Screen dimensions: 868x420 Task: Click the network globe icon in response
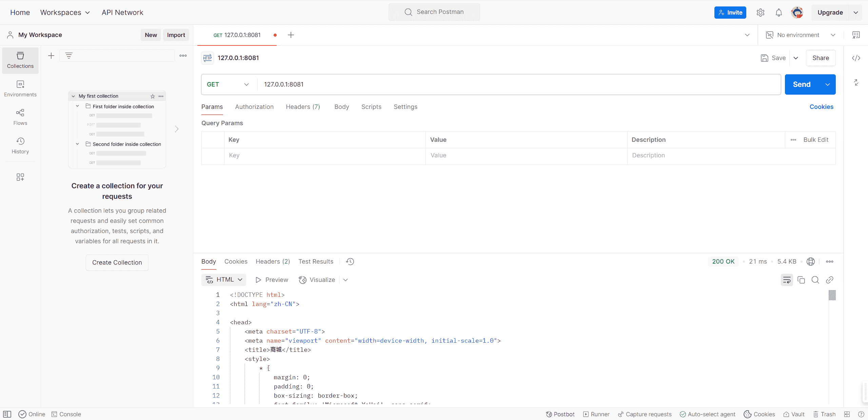[x=811, y=262]
